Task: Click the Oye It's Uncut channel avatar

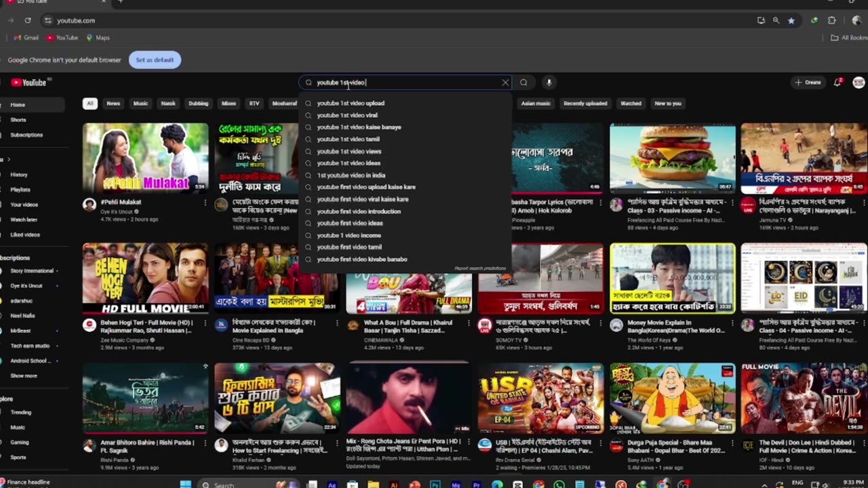Action: tap(89, 204)
